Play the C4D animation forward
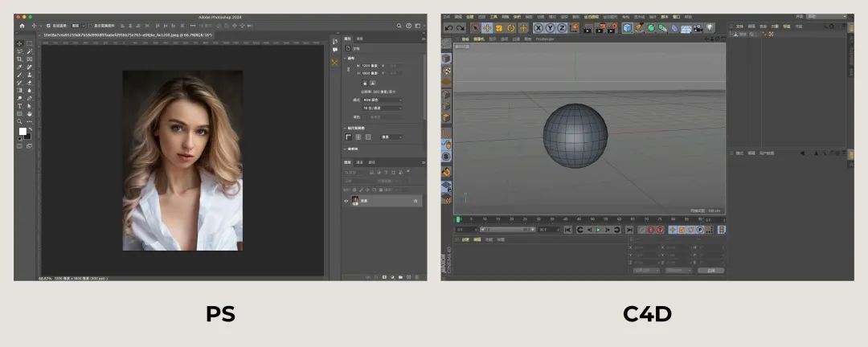This screenshot has width=868, height=347. click(x=599, y=230)
